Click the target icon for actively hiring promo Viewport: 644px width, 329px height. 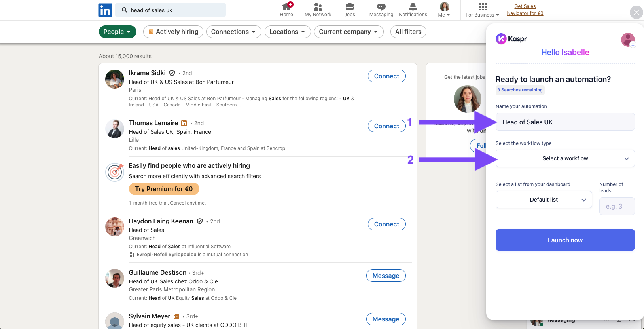click(115, 172)
